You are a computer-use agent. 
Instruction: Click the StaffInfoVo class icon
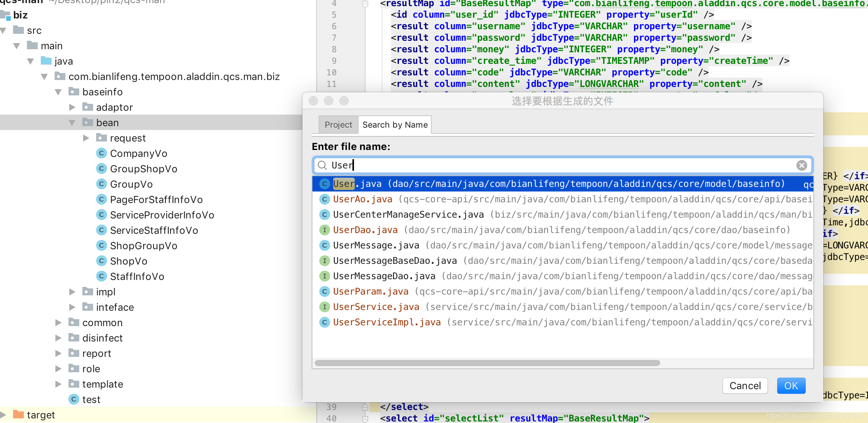[x=101, y=276]
